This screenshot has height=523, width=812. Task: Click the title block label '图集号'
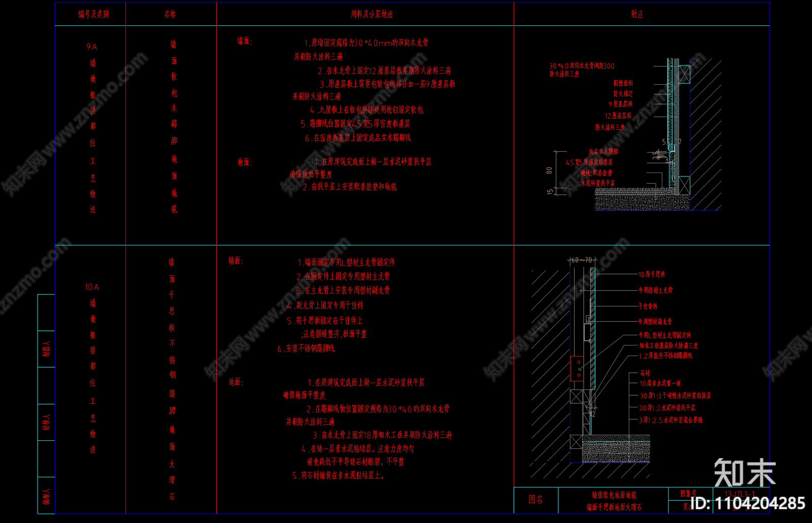point(689,494)
